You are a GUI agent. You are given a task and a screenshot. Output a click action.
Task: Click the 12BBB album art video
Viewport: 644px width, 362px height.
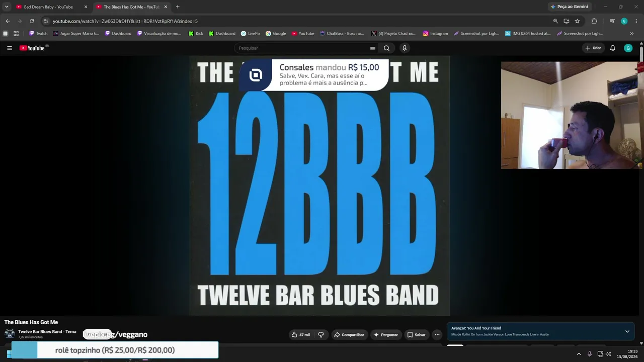click(319, 186)
